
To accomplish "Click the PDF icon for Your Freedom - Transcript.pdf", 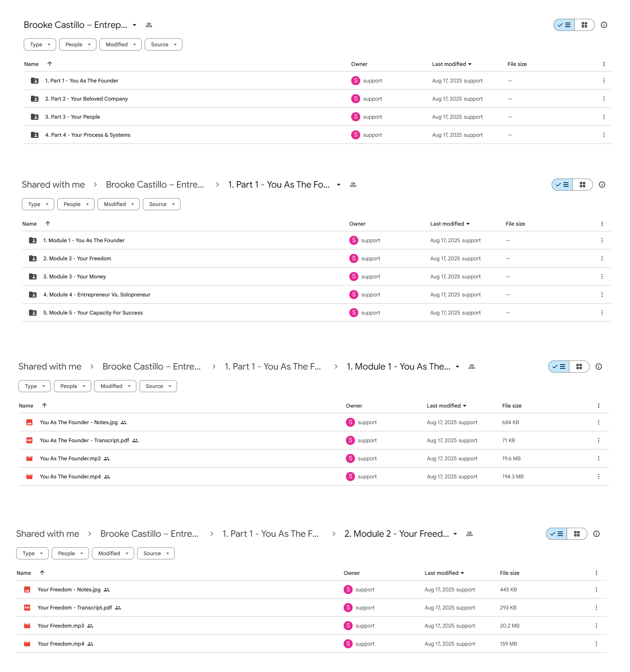I will [27, 608].
